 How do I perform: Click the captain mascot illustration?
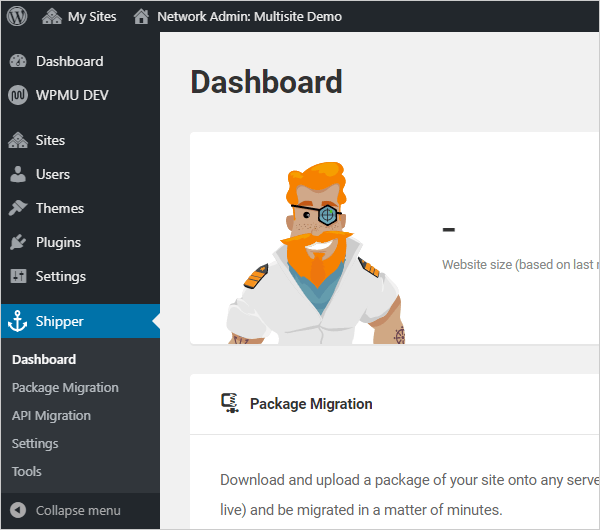[x=316, y=253]
